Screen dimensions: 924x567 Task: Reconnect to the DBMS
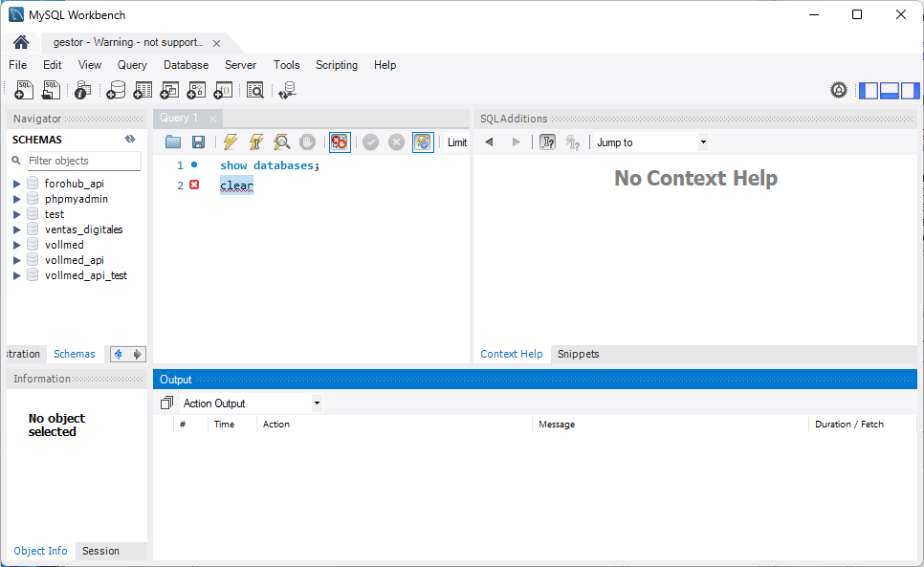(x=287, y=90)
